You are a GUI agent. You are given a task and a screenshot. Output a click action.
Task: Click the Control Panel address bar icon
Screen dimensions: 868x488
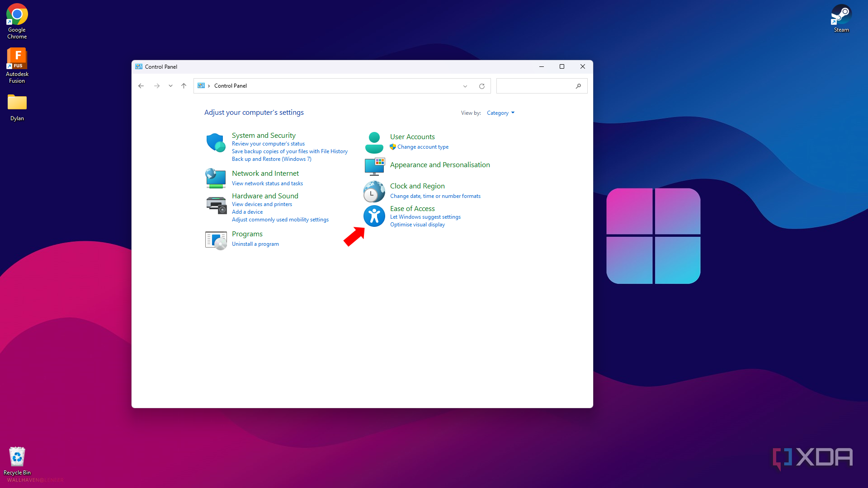201,86
